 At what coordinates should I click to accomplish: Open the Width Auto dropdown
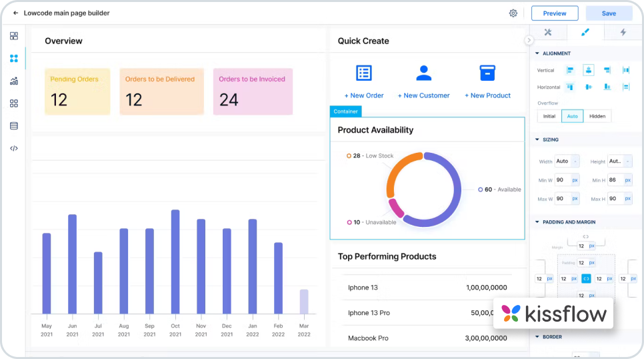coord(575,161)
